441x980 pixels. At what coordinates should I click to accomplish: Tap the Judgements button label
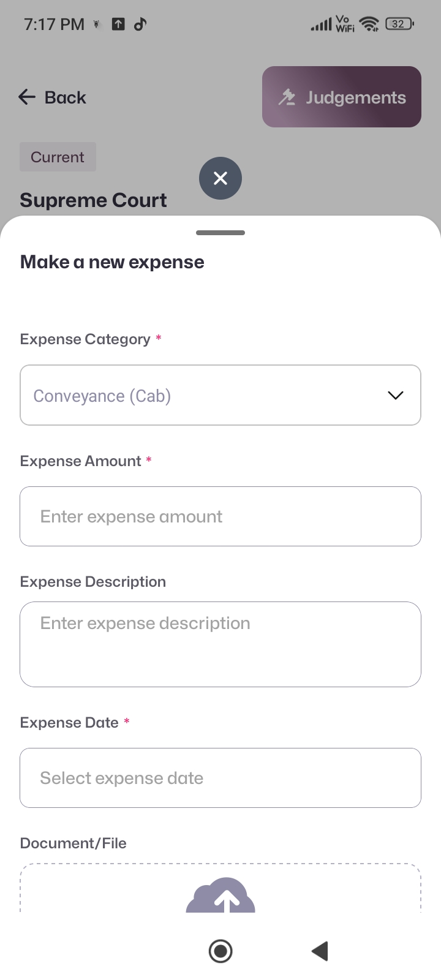pos(356,97)
